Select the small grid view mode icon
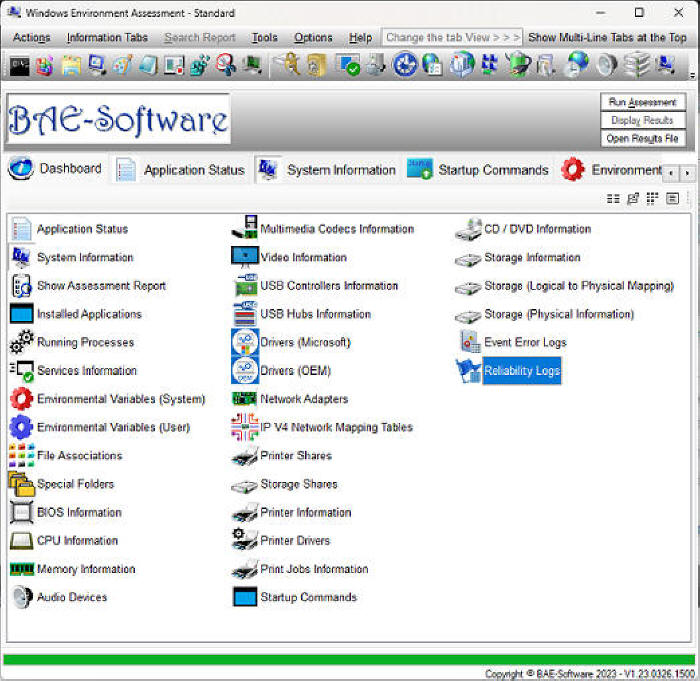This screenshot has height=681, width=700. [x=652, y=198]
